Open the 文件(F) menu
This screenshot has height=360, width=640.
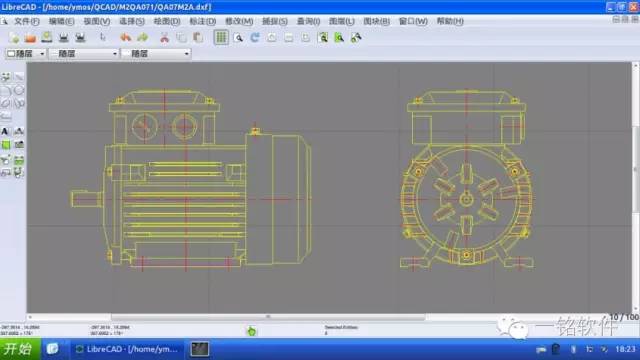tap(27, 21)
